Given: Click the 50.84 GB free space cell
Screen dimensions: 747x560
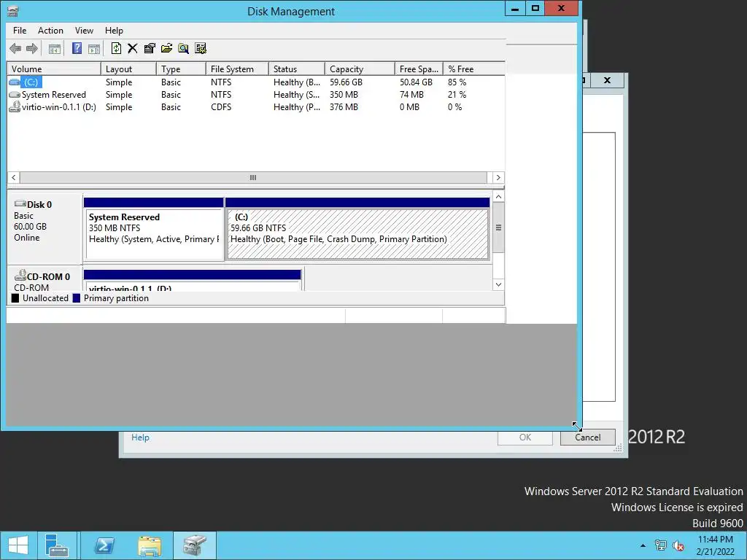Looking at the screenshot, I should click(416, 82).
